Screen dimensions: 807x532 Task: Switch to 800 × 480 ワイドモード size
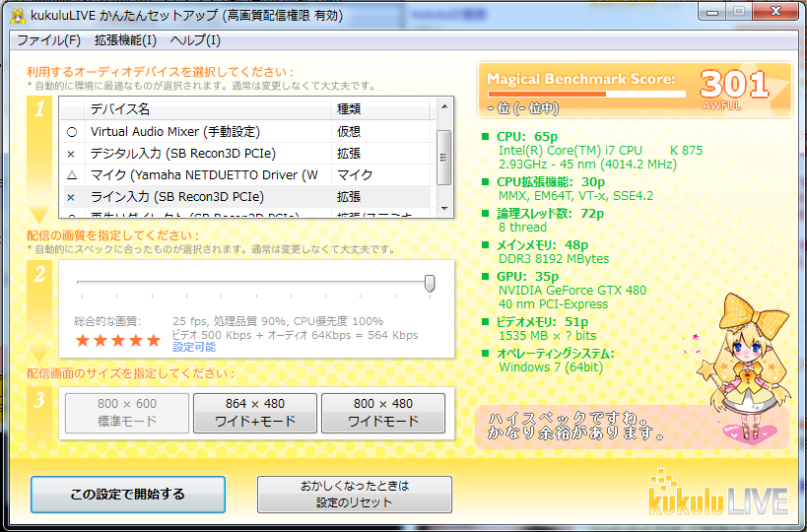click(383, 412)
